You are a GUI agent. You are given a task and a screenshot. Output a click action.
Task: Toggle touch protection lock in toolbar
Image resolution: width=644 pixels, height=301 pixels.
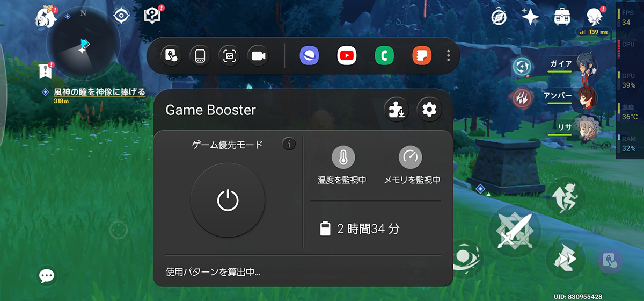point(171,55)
